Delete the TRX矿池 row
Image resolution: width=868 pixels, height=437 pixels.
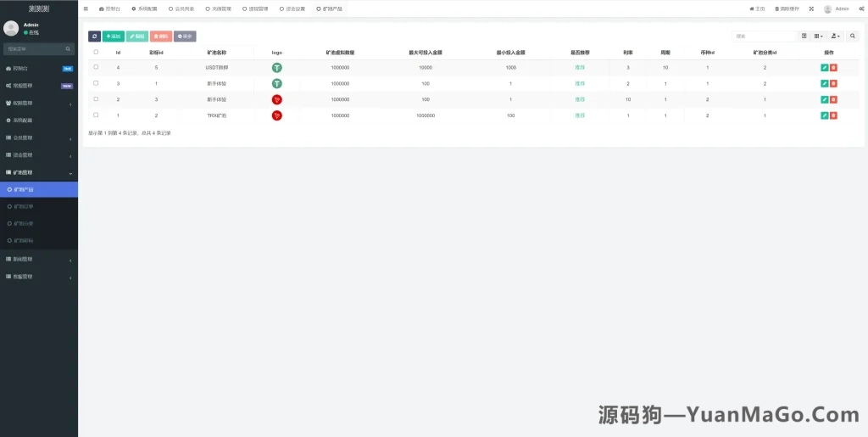pos(834,115)
